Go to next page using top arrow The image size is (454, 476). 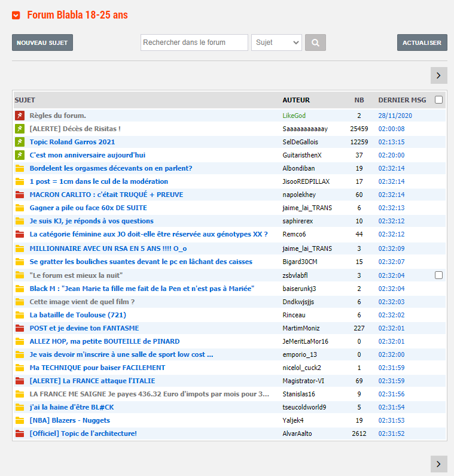coord(438,75)
